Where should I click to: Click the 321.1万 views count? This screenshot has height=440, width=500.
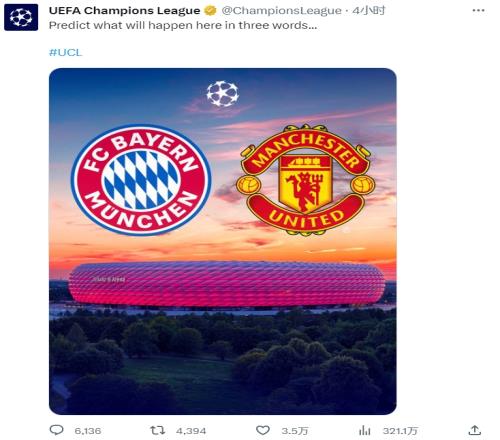400,431
